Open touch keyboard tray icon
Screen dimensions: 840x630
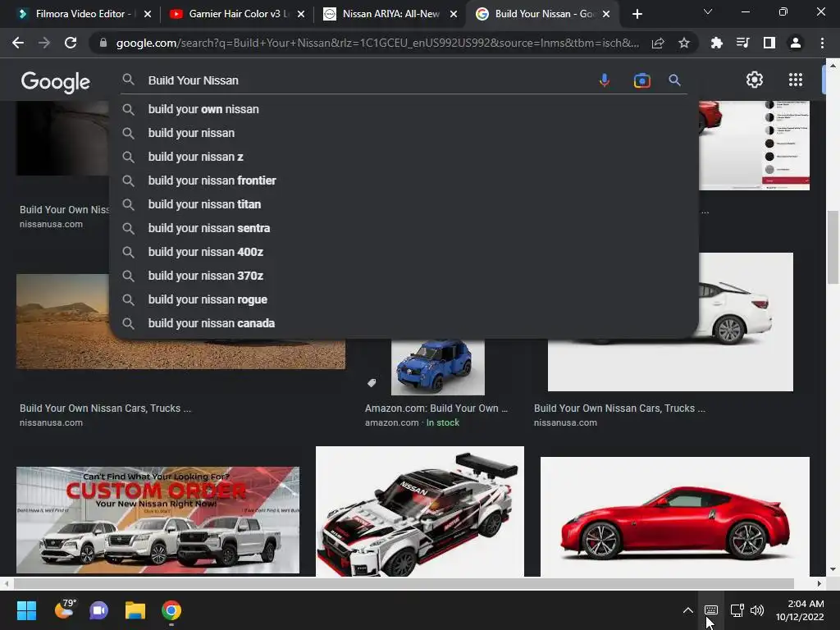711,610
